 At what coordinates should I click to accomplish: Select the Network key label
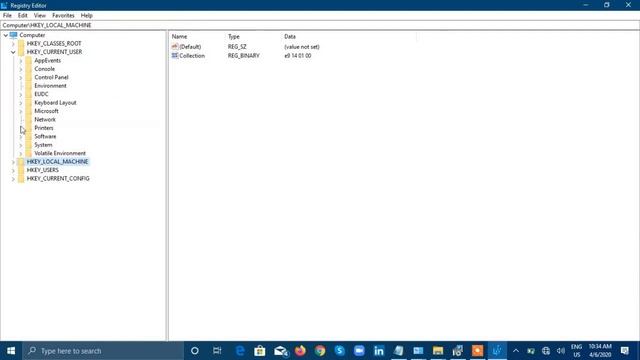tap(45, 120)
